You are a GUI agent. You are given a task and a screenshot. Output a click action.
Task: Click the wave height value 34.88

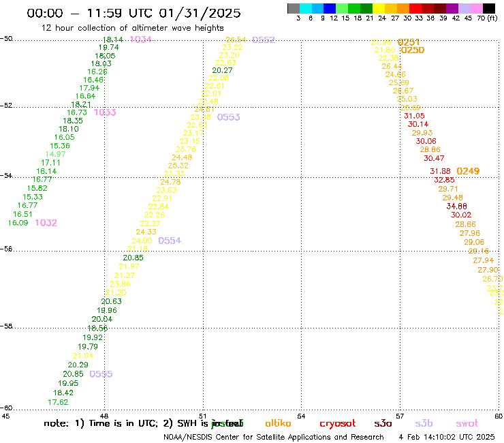tap(457, 206)
